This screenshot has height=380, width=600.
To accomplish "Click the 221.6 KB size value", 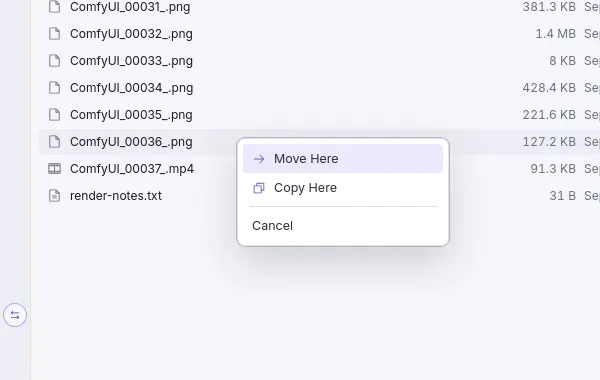I will tap(549, 114).
